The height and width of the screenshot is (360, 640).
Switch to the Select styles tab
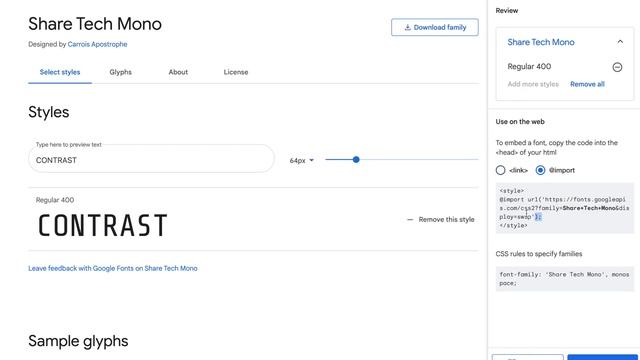pyautogui.click(x=60, y=72)
